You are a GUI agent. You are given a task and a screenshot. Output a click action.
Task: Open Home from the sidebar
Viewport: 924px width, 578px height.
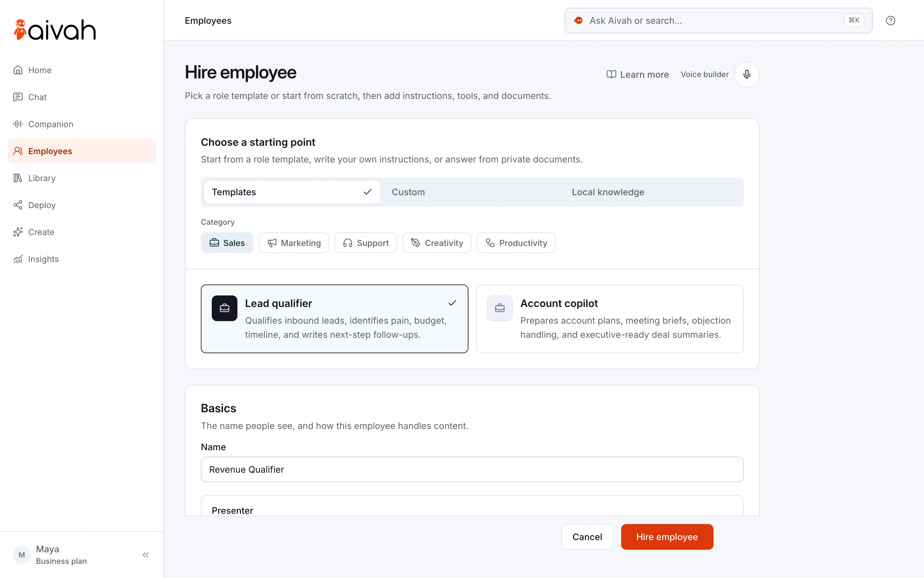pos(82,70)
